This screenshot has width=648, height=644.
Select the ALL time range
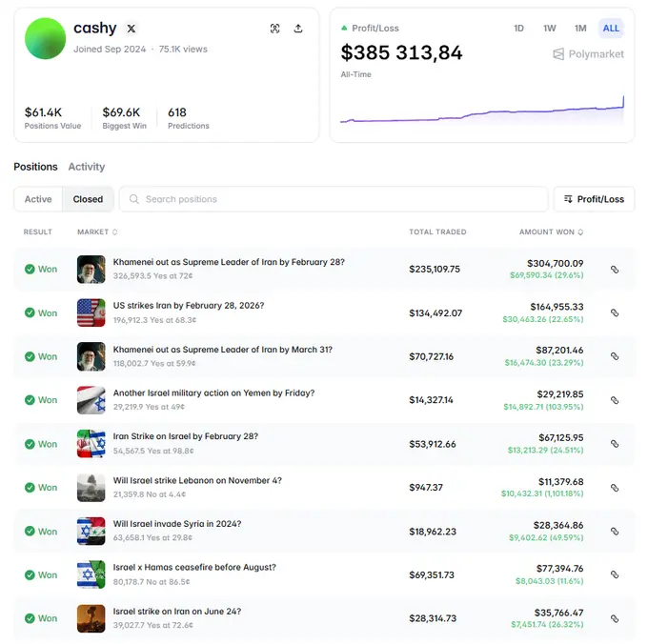(611, 28)
